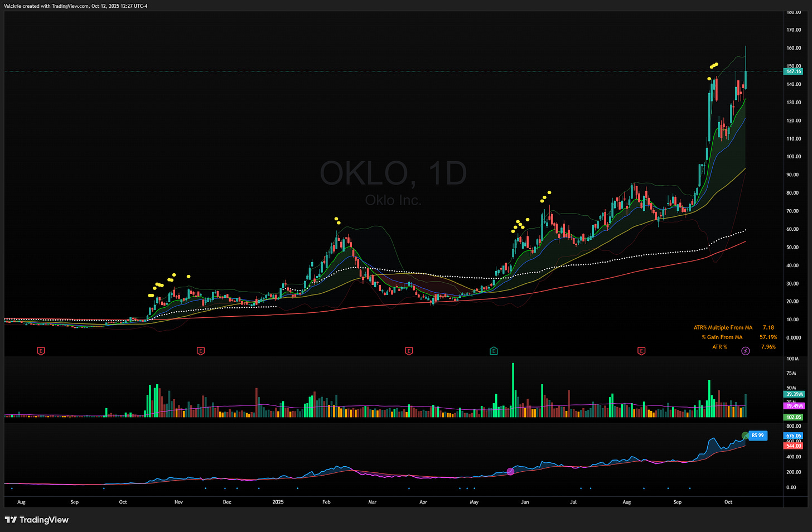This screenshot has width=812, height=532.
Task: Click the blue 676.06 RS value label
Action: [x=793, y=436]
